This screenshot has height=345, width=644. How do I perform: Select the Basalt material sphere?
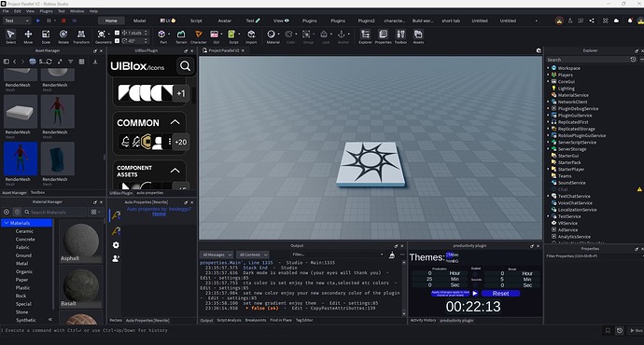(x=81, y=286)
